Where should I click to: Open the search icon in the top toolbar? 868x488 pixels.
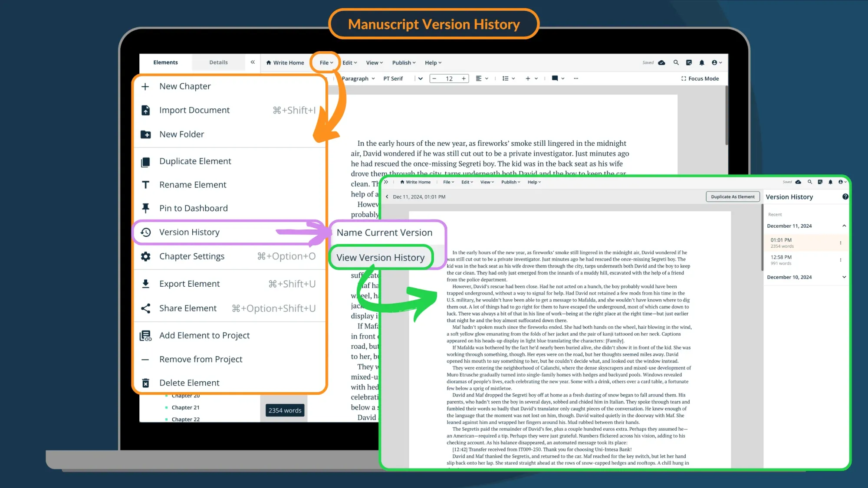(x=676, y=62)
